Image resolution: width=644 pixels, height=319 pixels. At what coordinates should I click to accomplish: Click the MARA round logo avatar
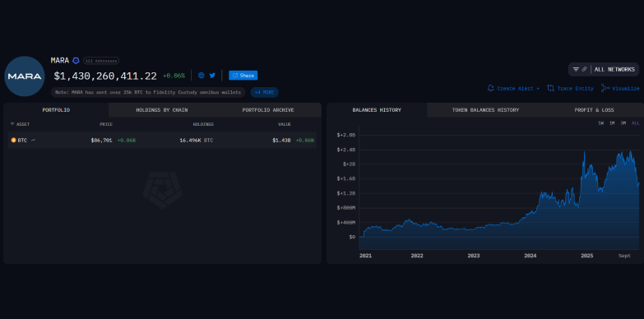(25, 76)
